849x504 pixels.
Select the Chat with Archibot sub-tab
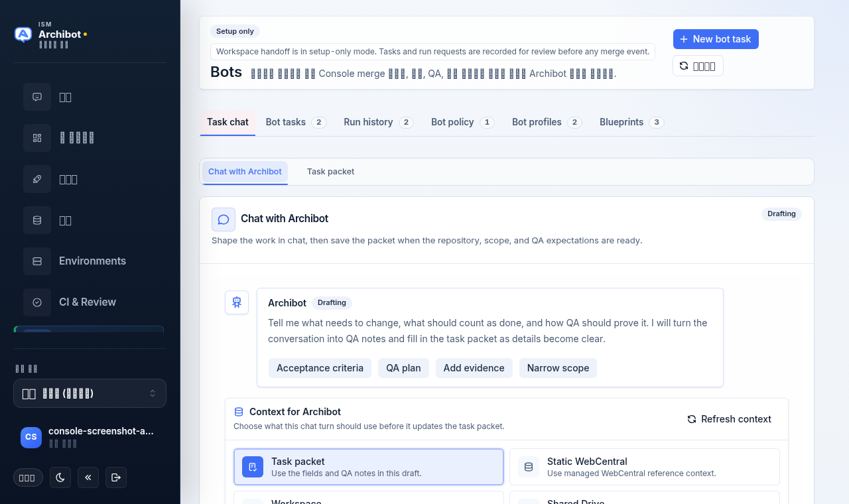(x=245, y=172)
